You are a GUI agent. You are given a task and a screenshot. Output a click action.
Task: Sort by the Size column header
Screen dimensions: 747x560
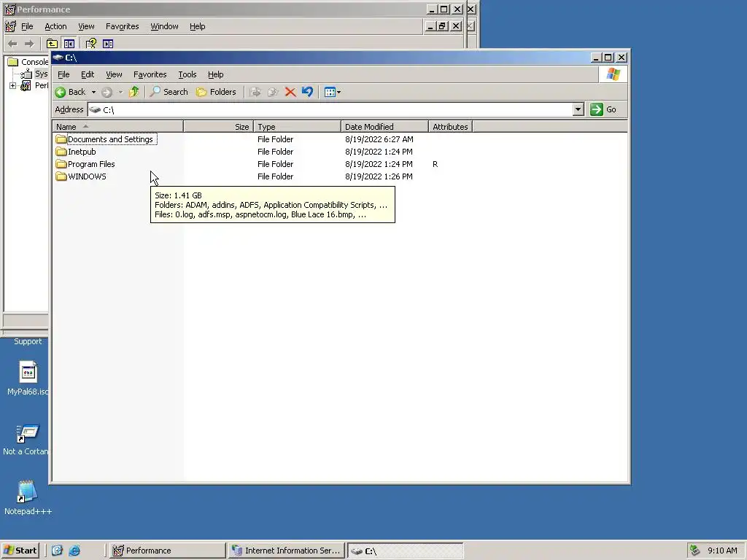click(218, 127)
